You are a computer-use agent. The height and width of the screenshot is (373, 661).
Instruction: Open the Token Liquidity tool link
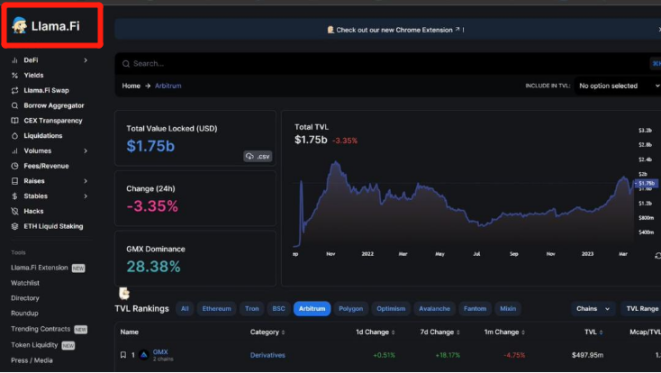click(34, 345)
